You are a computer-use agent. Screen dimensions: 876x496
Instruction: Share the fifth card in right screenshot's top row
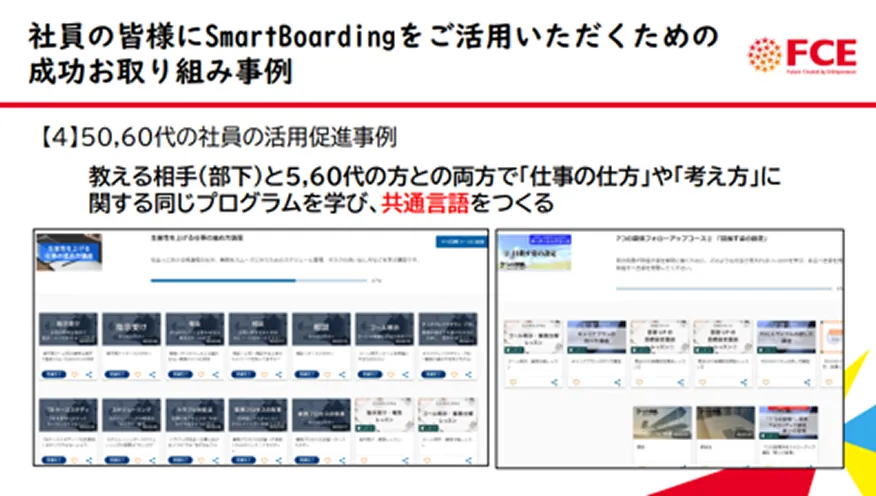[x=807, y=383]
